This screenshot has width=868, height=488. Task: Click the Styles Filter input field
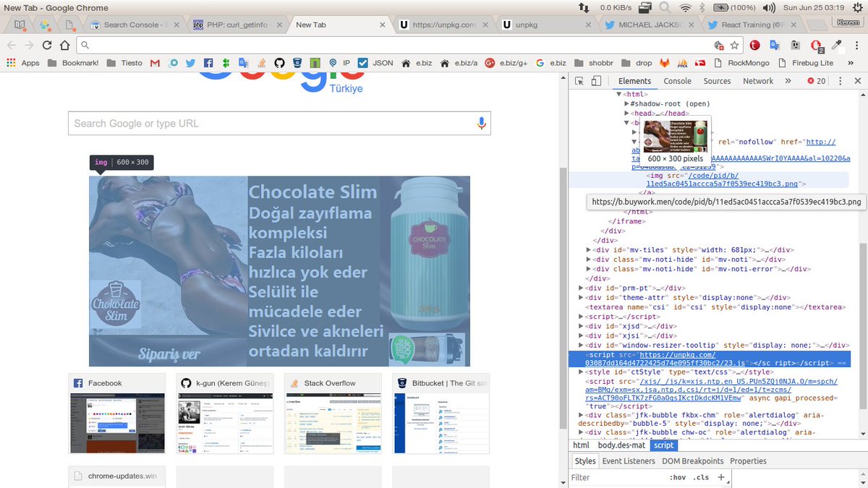coord(616,477)
